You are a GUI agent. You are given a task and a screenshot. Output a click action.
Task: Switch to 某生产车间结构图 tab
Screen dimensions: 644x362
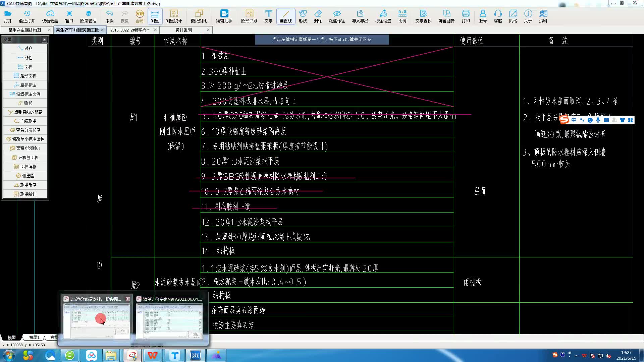click(24, 30)
